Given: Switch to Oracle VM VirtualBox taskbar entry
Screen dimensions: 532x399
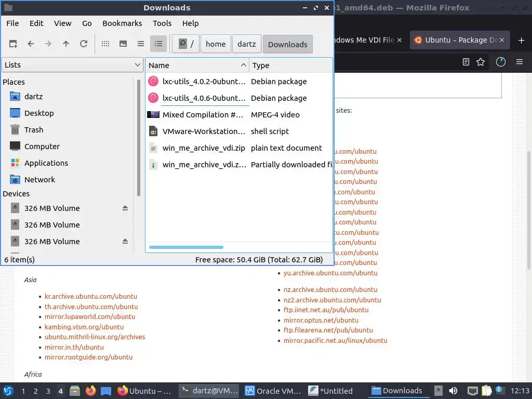Looking at the screenshot, I should (x=273, y=391).
